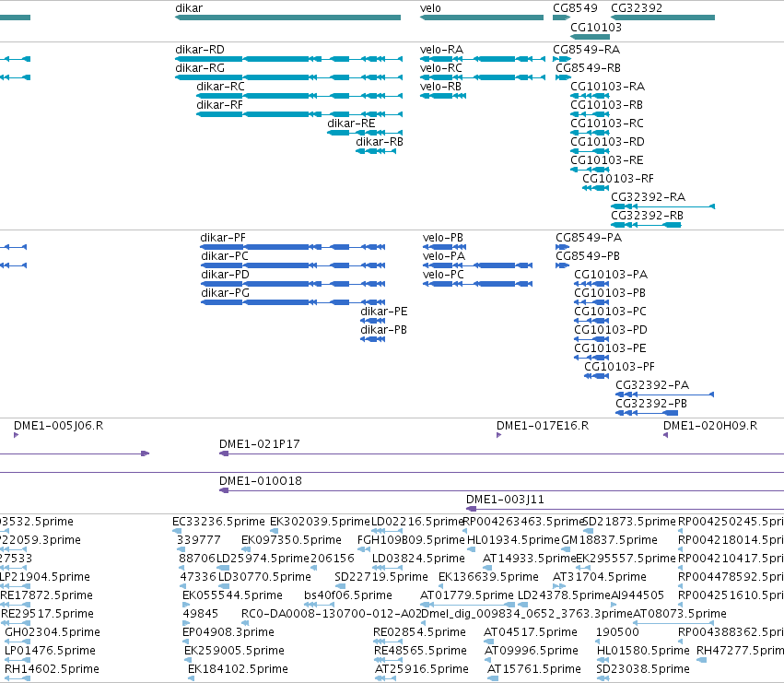The height and width of the screenshot is (683, 784).
Task: Click protein dikar-PG
Action: click(225, 293)
